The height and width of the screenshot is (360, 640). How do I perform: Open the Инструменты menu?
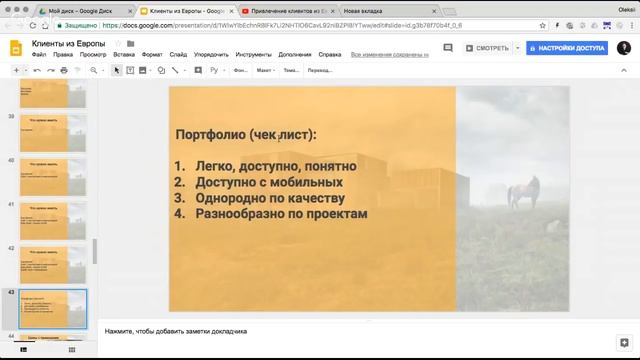point(253,54)
